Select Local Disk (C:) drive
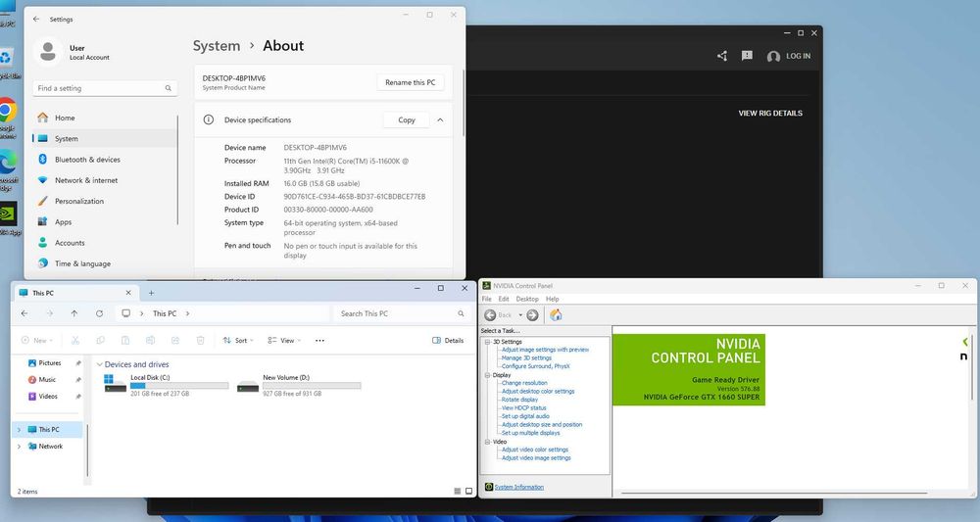The image size is (980, 522). (x=167, y=385)
